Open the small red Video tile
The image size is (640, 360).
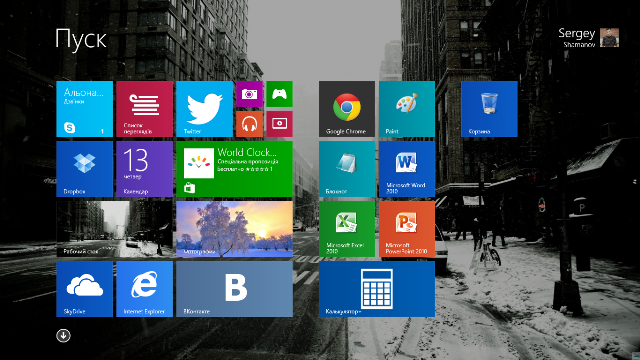[x=279, y=124]
